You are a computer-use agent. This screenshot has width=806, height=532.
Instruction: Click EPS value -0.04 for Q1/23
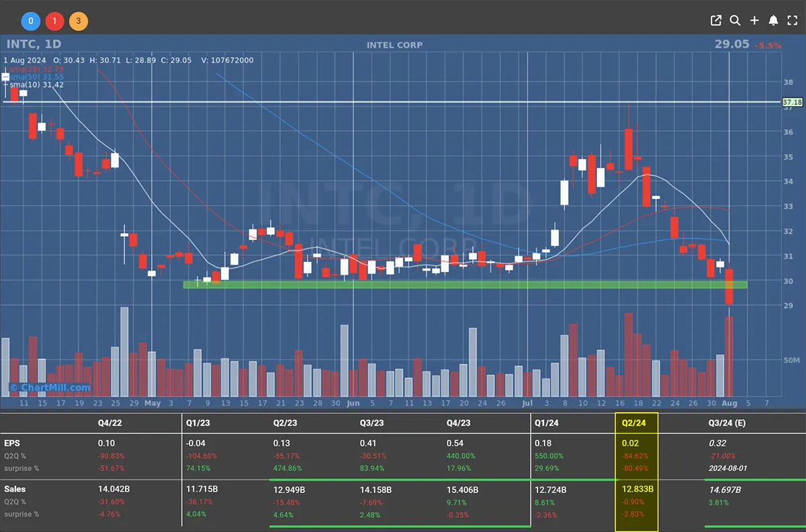(195, 444)
